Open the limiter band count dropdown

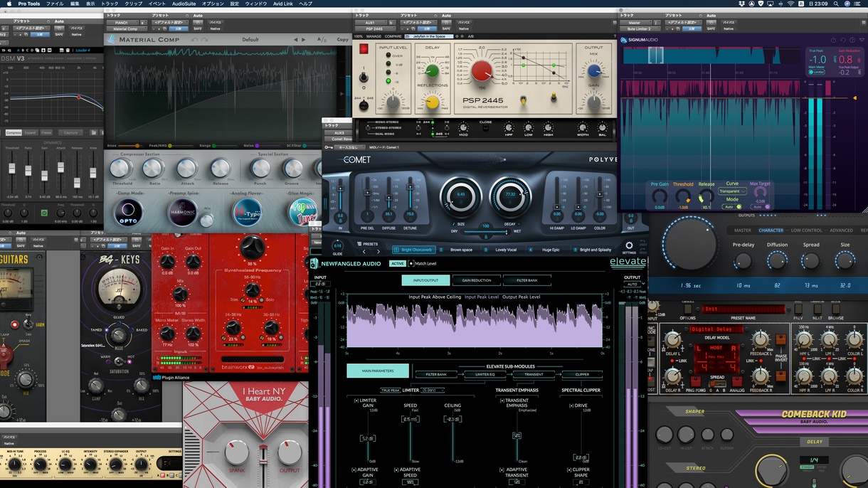pyautogui.click(x=434, y=390)
